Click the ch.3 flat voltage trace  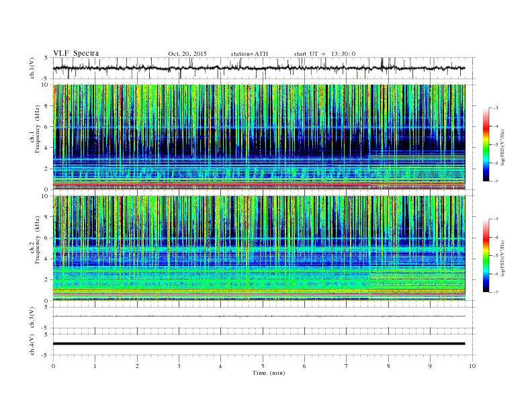click(259, 316)
